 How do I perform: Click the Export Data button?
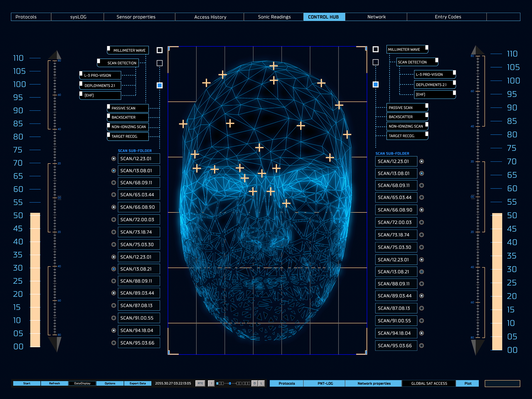138,383
